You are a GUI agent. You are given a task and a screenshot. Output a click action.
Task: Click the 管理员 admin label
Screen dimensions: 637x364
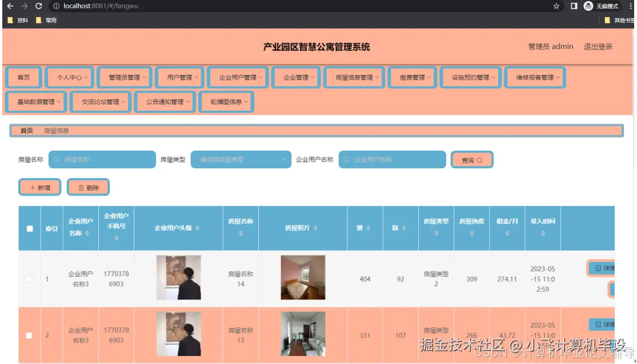tap(551, 47)
